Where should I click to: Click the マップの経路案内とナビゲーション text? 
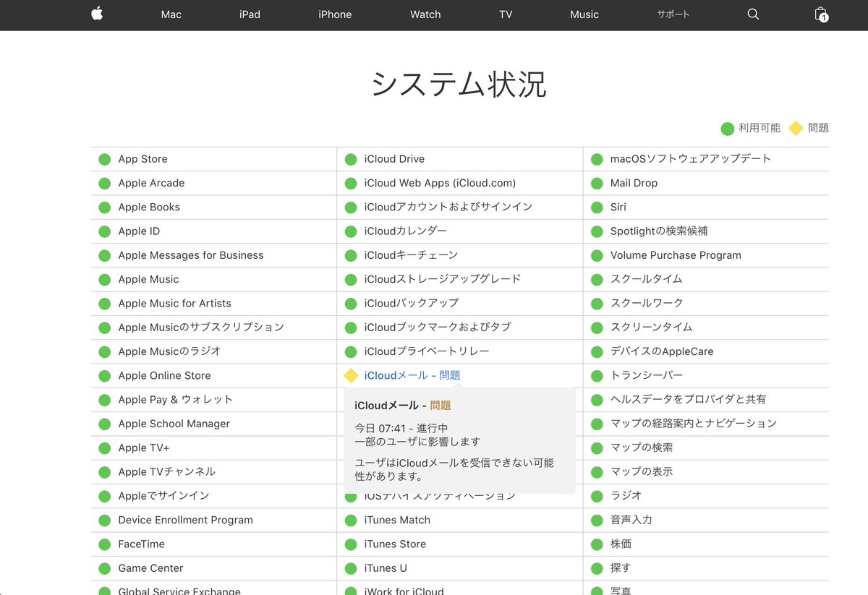pos(693,424)
